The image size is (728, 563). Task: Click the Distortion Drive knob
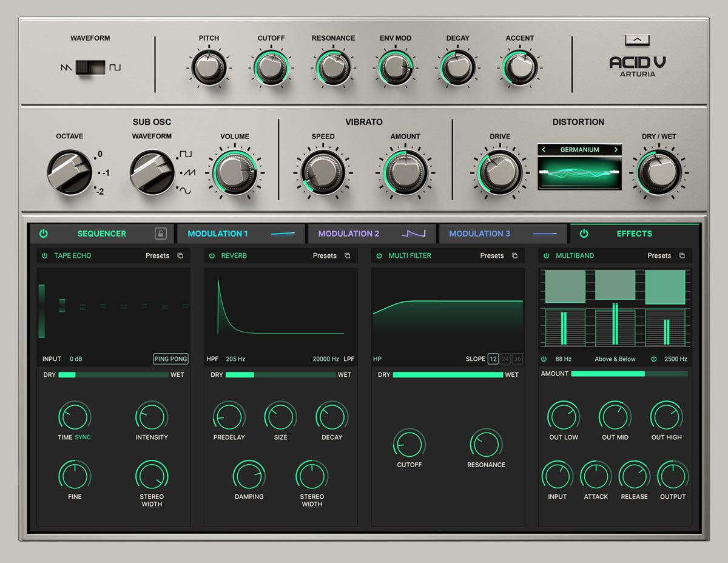tap(500, 173)
